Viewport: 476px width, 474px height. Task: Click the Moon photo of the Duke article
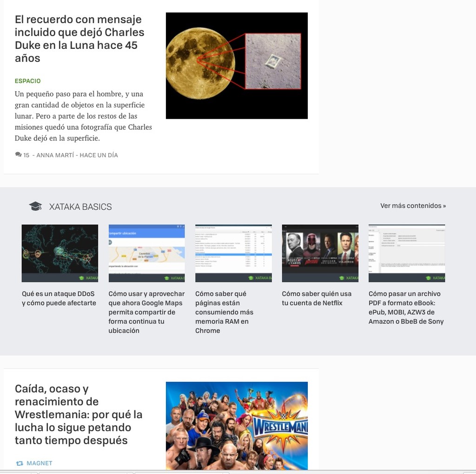(237, 65)
